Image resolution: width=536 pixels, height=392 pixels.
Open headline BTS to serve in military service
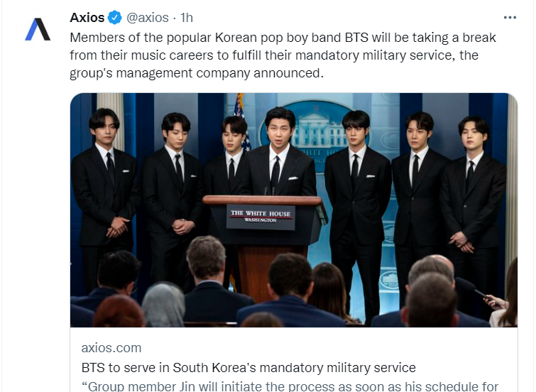(x=248, y=368)
